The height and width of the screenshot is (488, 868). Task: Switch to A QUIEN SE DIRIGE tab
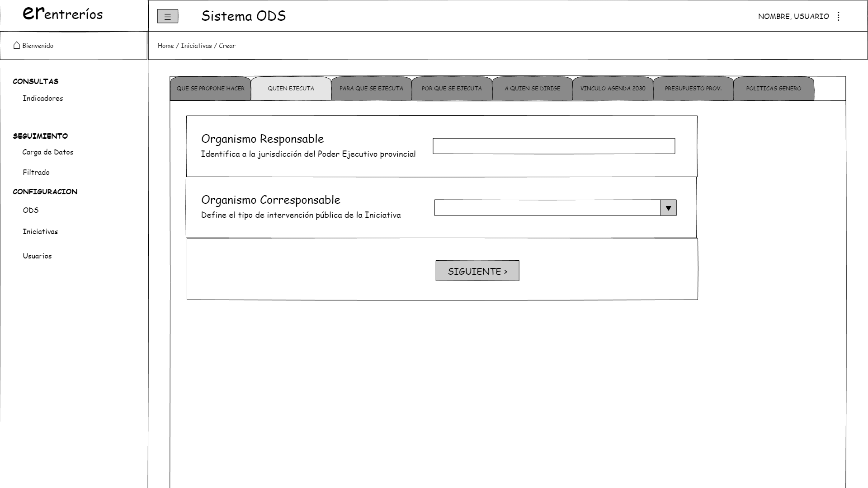click(x=532, y=89)
